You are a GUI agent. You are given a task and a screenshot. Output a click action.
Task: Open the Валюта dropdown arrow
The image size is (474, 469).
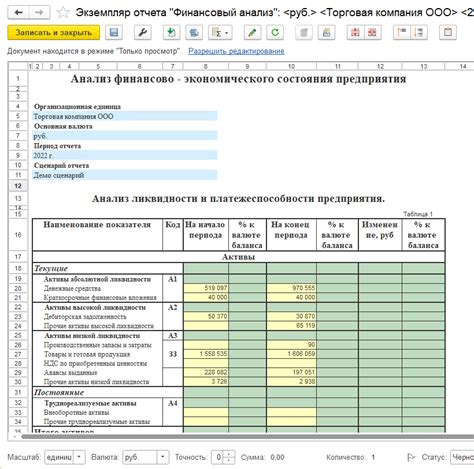click(x=163, y=457)
